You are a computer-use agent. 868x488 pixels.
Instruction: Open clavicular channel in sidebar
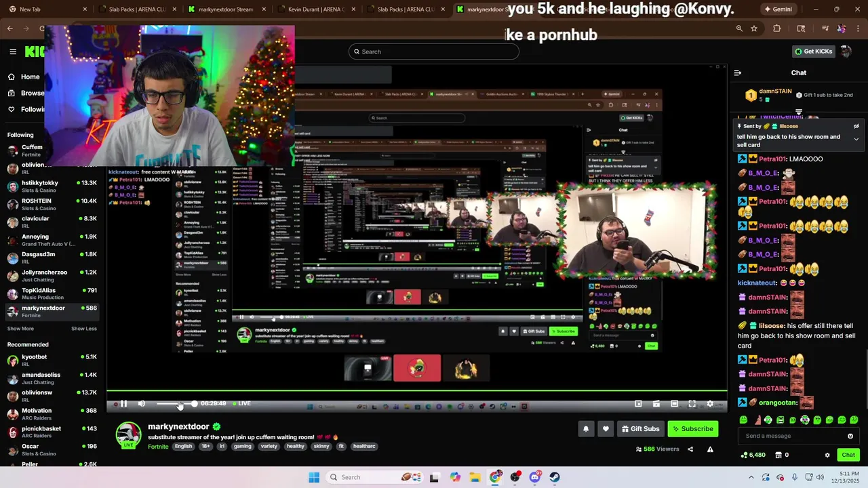coord(51,222)
